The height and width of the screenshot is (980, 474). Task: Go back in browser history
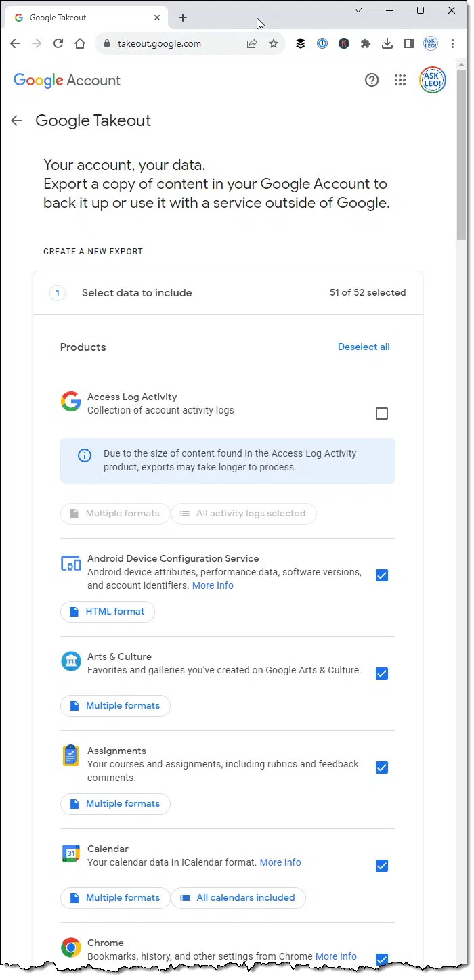[x=15, y=43]
